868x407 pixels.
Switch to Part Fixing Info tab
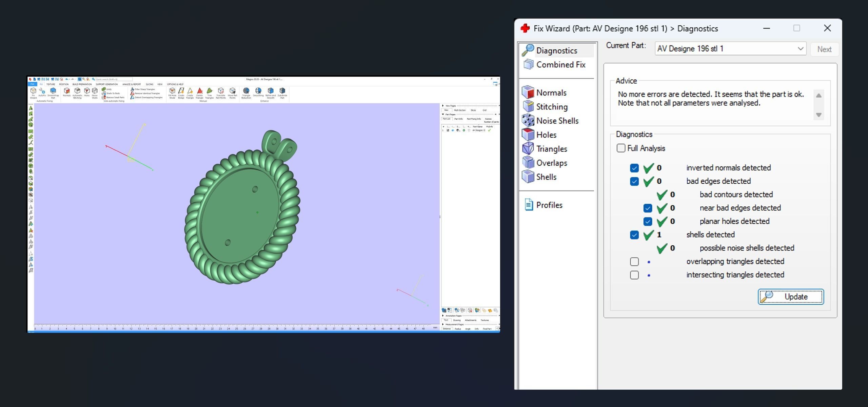pyautogui.click(x=473, y=119)
